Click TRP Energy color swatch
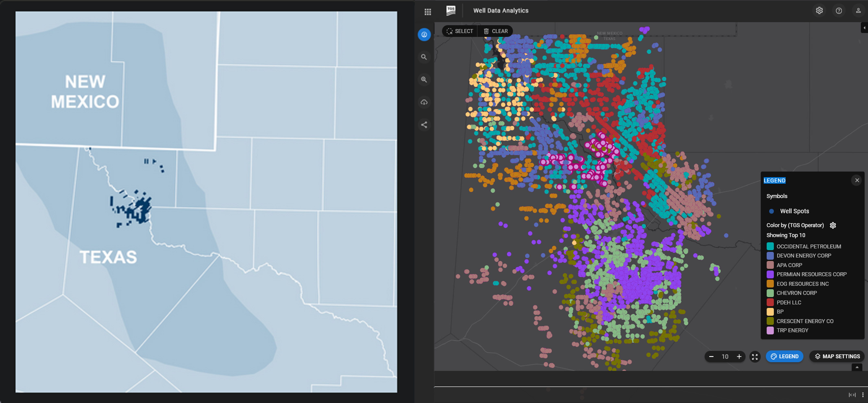Screen dimensions: 868x403 (770, 331)
